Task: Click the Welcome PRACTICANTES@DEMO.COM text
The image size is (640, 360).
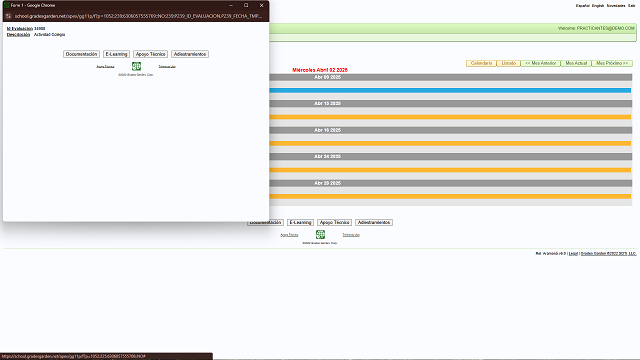Action: point(596,28)
